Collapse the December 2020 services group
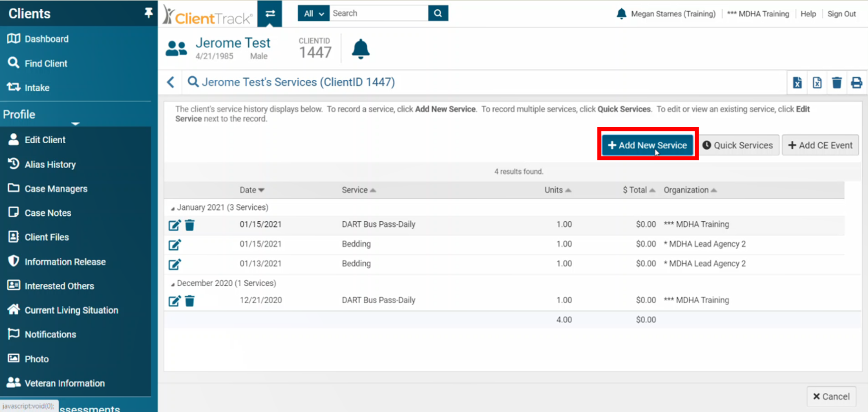Image resolution: width=868 pixels, height=412 pixels. 173,284
